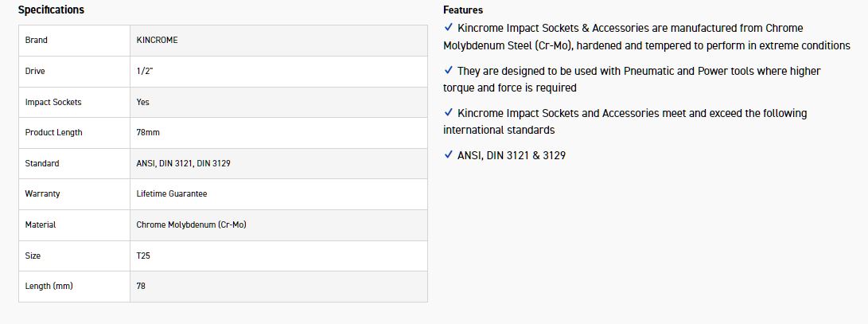868x324 pixels.
Task: Click the checkmark beside the Chrome Molybdenum Steel feature
Action: (x=449, y=28)
